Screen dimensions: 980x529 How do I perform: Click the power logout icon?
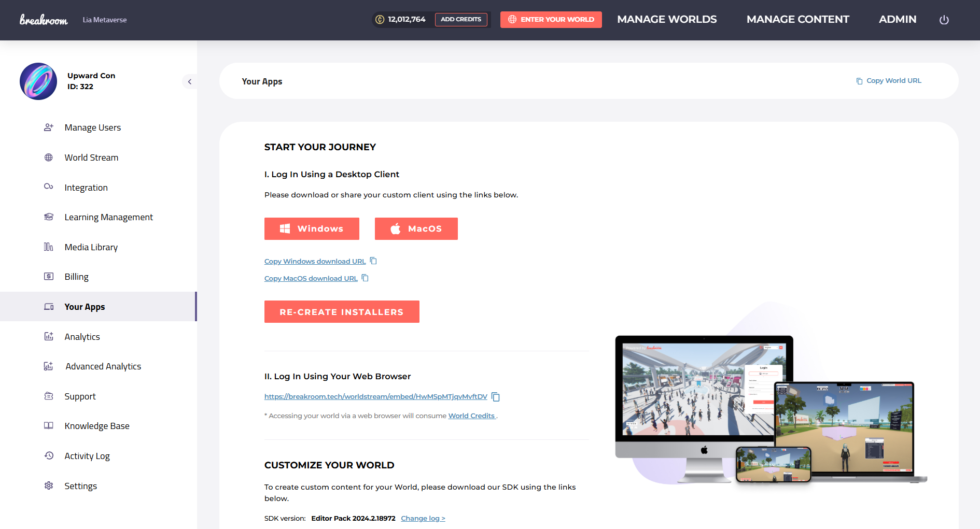(944, 20)
